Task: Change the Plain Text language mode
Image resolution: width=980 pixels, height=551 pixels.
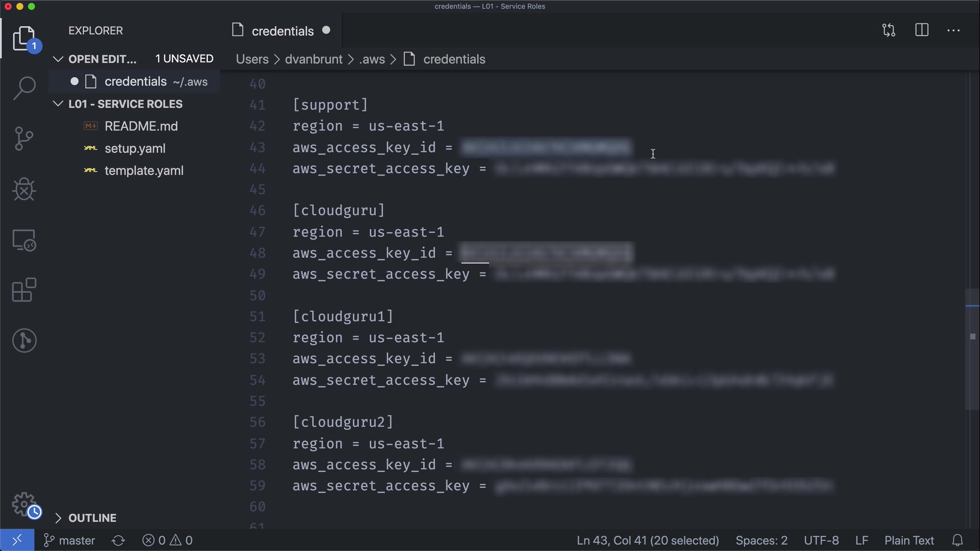Action: 909,540
